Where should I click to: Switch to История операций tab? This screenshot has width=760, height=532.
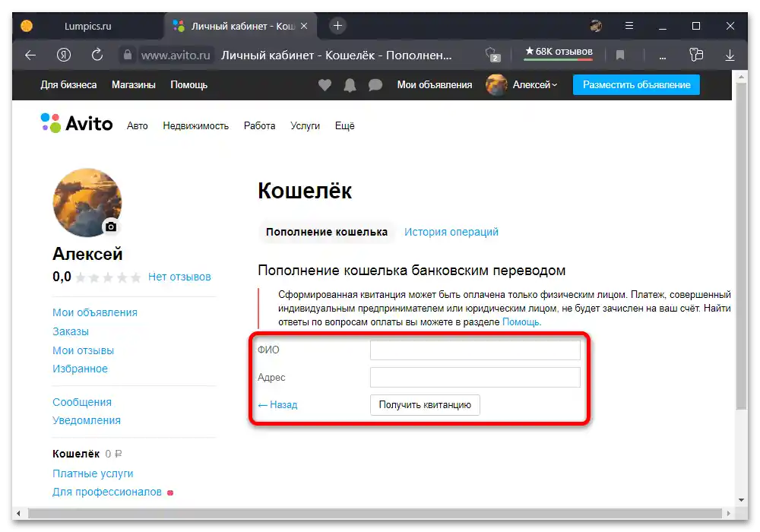tap(451, 232)
